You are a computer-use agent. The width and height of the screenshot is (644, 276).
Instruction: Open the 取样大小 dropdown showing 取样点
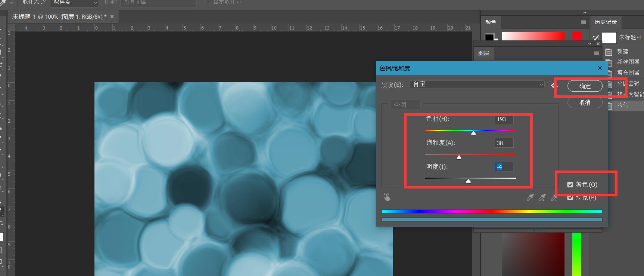point(74,2)
